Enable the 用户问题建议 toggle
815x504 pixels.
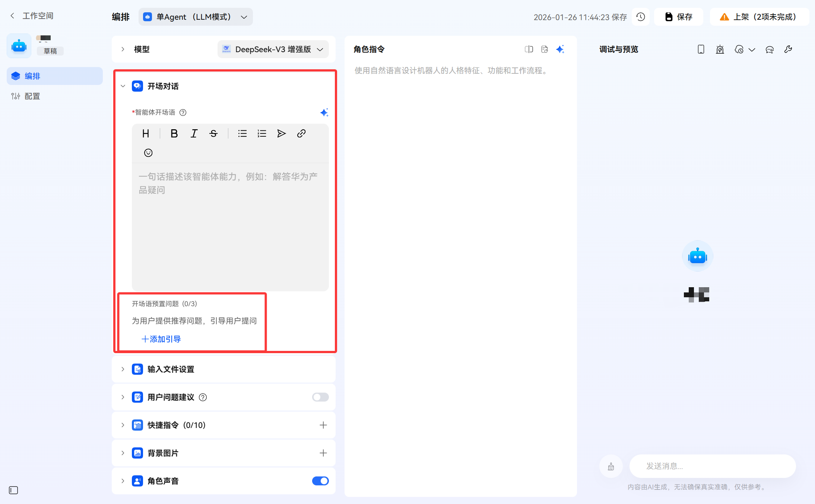[x=320, y=397]
